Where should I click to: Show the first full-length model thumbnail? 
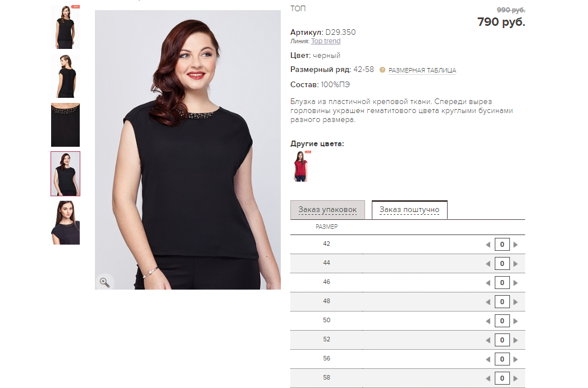point(65,27)
